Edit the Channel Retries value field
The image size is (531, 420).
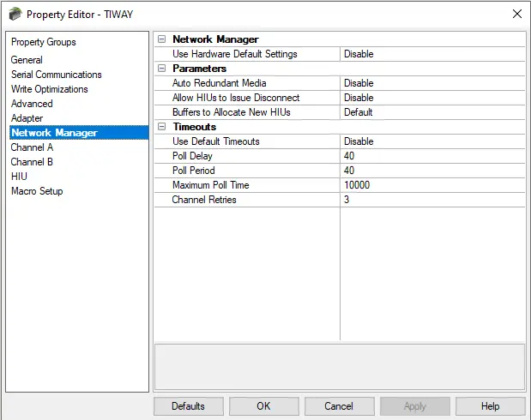tap(432, 200)
